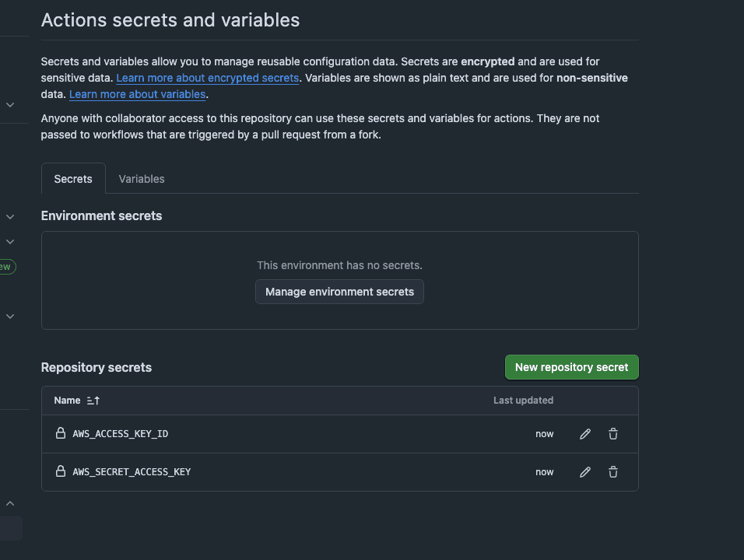
Task: Click the AWS_SECRET_ACCESS_KEY secret name
Action: [x=132, y=472]
